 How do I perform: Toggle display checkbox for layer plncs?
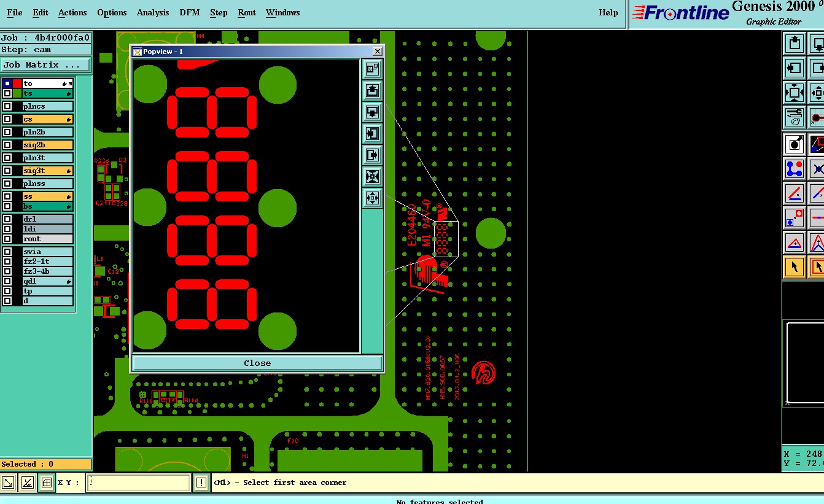point(7,106)
